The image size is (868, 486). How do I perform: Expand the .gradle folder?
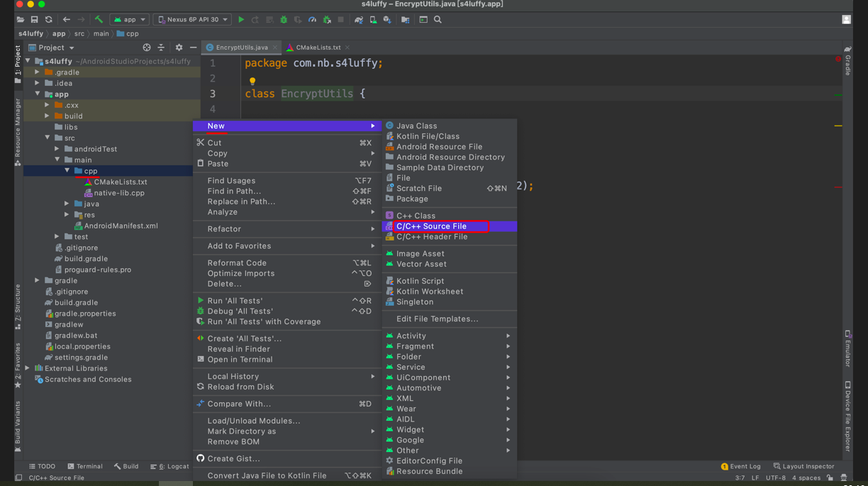[38, 72]
